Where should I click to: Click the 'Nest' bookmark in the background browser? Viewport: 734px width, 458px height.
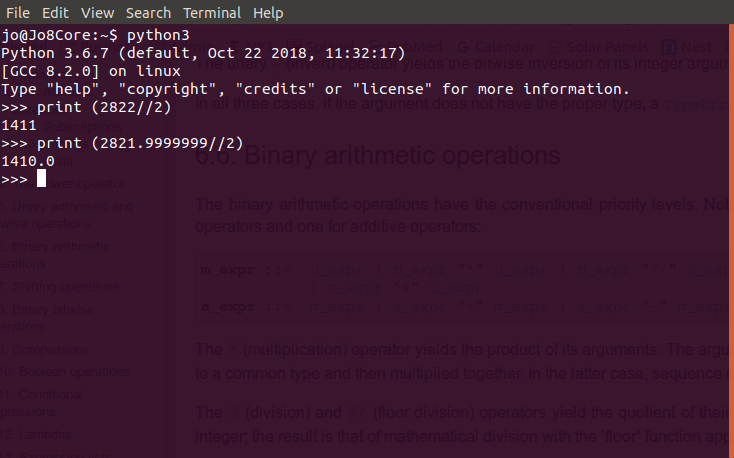coord(687,47)
